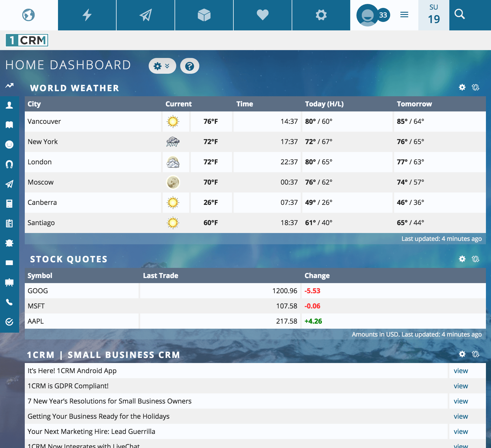Open World Weather dashlet settings gear
Image resolution: width=491 pixels, height=448 pixels.
point(462,87)
